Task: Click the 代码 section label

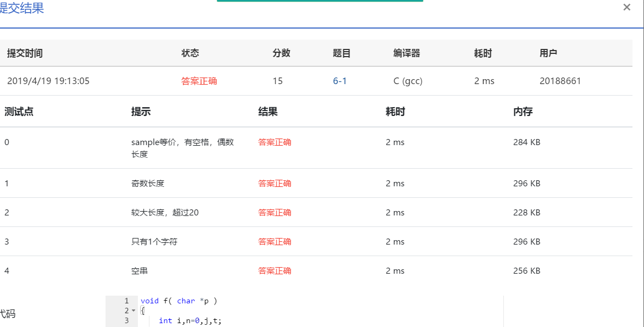Action: [x=7, y=314]
